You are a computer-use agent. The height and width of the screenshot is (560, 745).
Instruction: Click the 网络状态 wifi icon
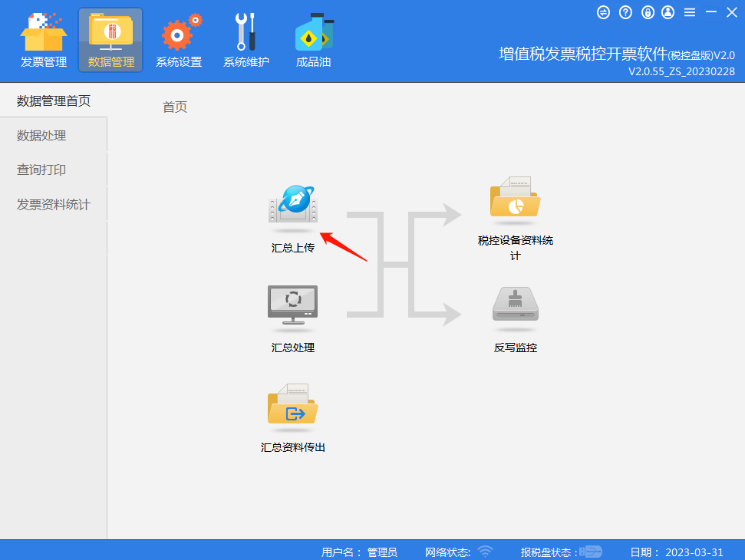click(485, 552)
